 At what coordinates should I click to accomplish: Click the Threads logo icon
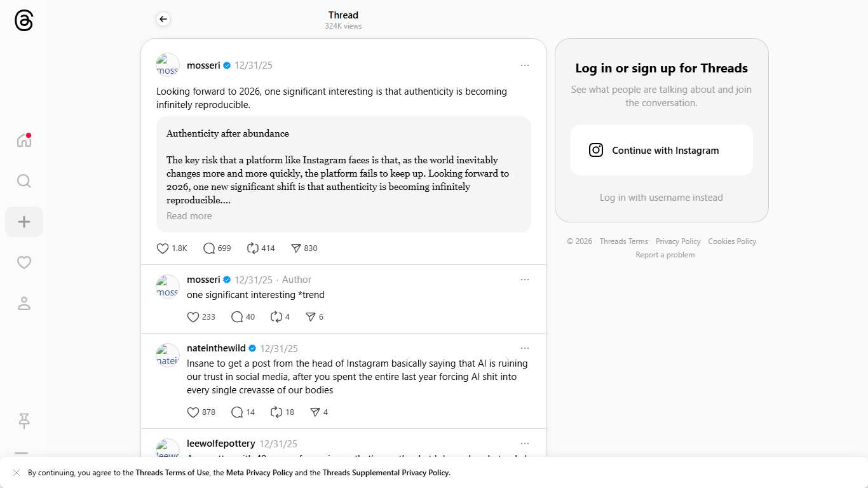pos(24,21)
